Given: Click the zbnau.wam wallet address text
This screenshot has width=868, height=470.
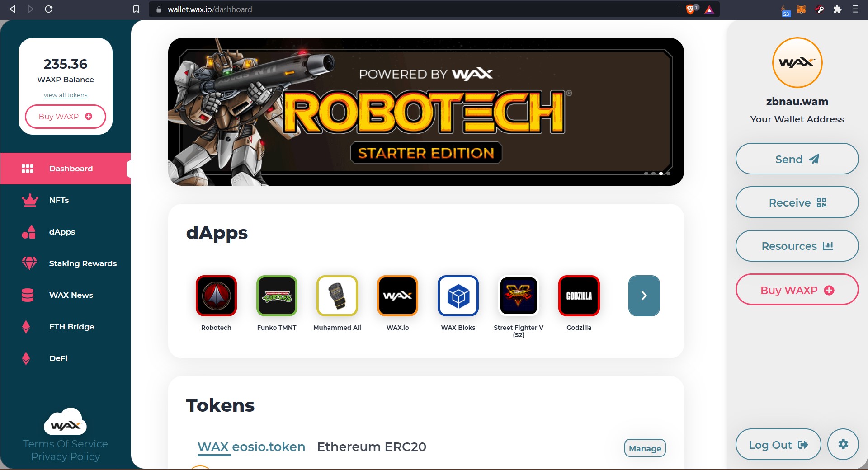Looking at the screenshot, I should click(797, 102).
